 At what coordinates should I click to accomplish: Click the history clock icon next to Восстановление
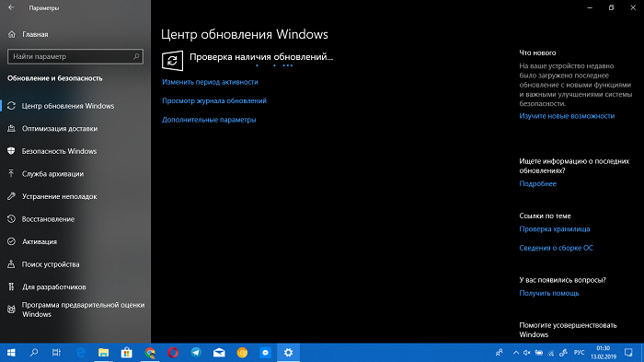tap(11, 219)
